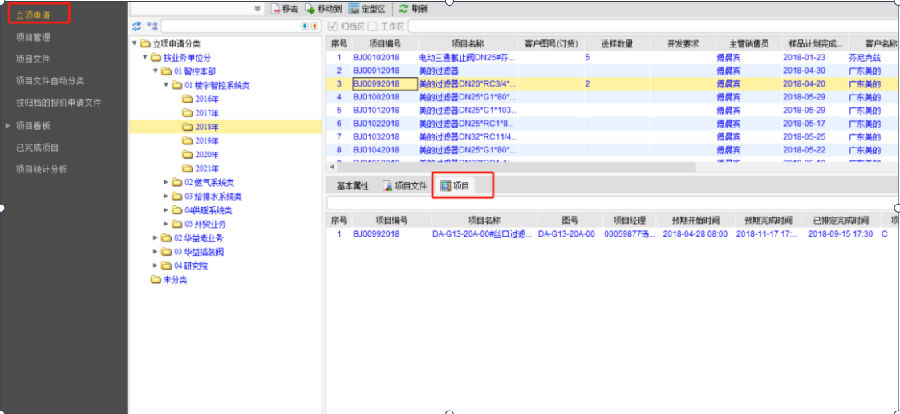Click the green 刷新 refresh icon

404,9
